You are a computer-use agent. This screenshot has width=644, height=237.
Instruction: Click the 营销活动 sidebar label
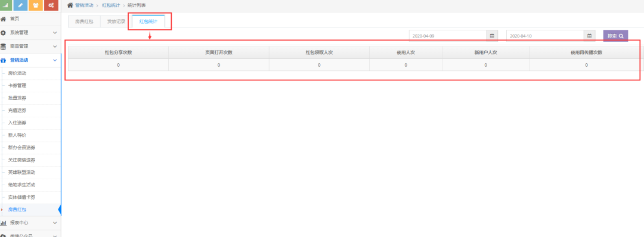coord(19,60)
